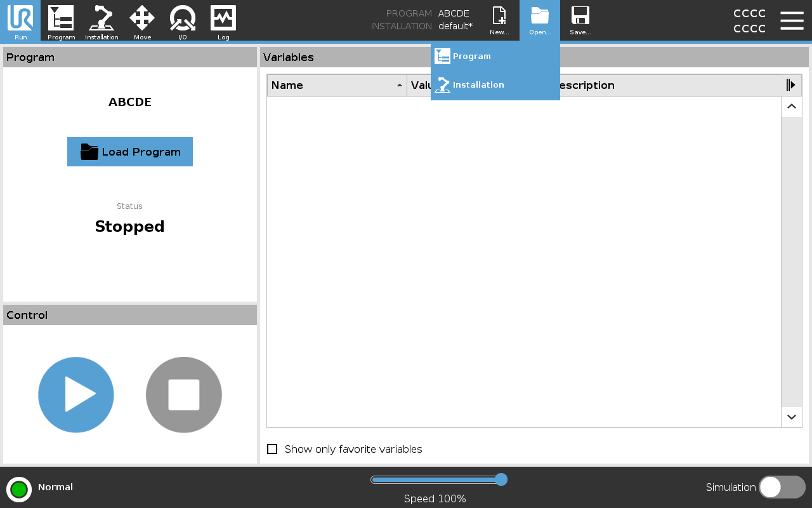Image resolution: width=812 pixels, height=508 pixels.
Task: Open the Installation tab icon
Action: 101,20
